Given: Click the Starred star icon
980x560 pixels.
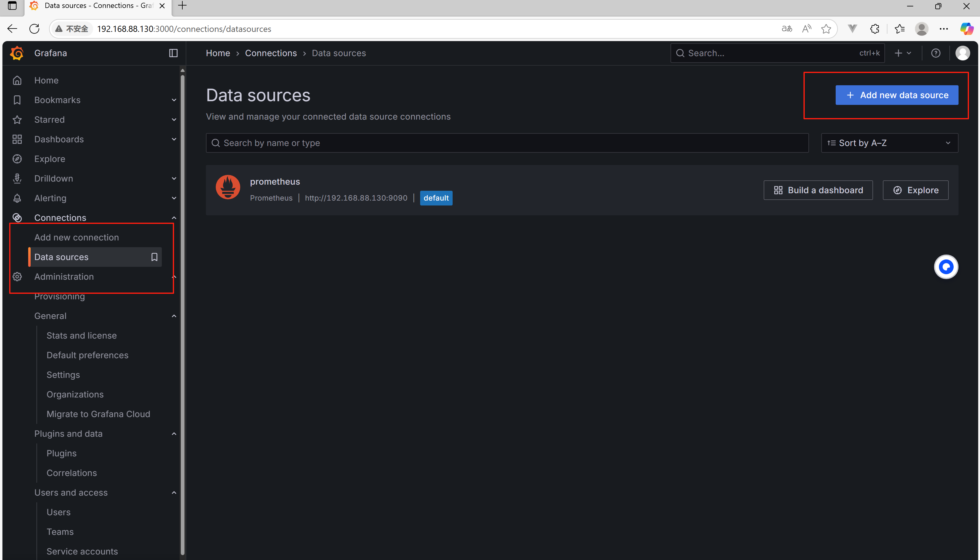Looking at the screenshot, I should [x=17, y=120].
